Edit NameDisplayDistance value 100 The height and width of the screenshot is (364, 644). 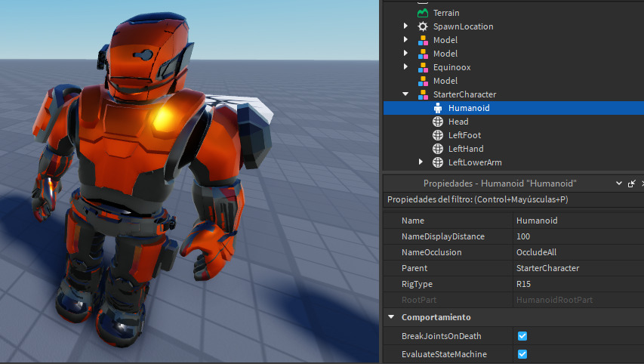coord(578,236)
